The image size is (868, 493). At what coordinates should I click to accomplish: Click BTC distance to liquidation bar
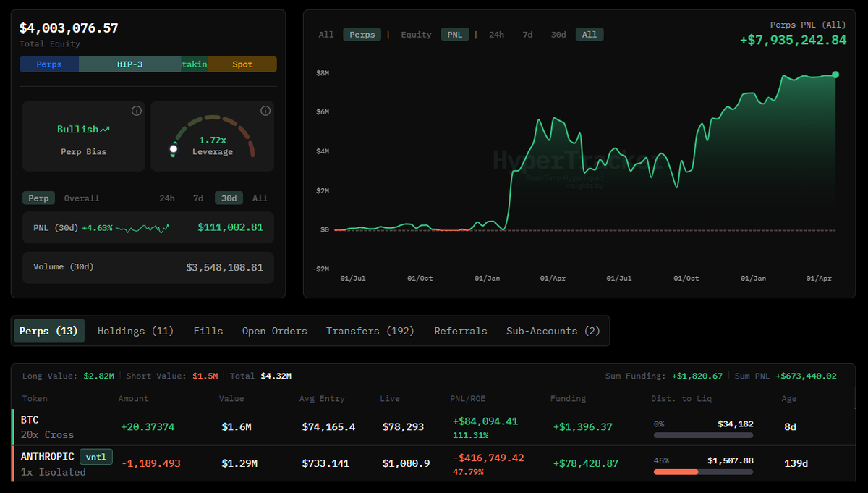pos(703,435)
